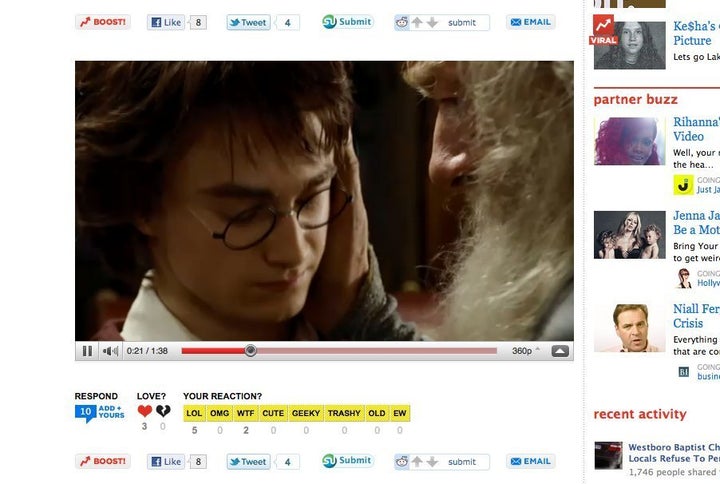Select the GEEKY reaction badge
The height and width of the screenshot is (484, 720).
(306, 413)
